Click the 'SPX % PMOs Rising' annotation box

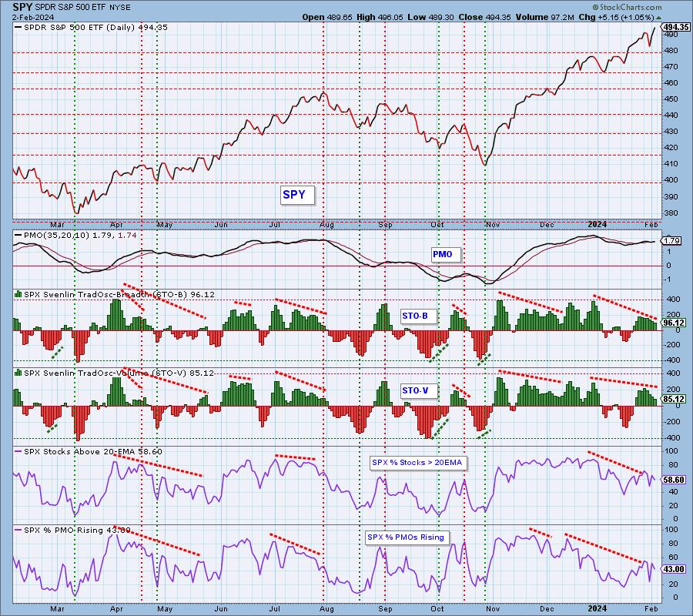tap(407, 537)
